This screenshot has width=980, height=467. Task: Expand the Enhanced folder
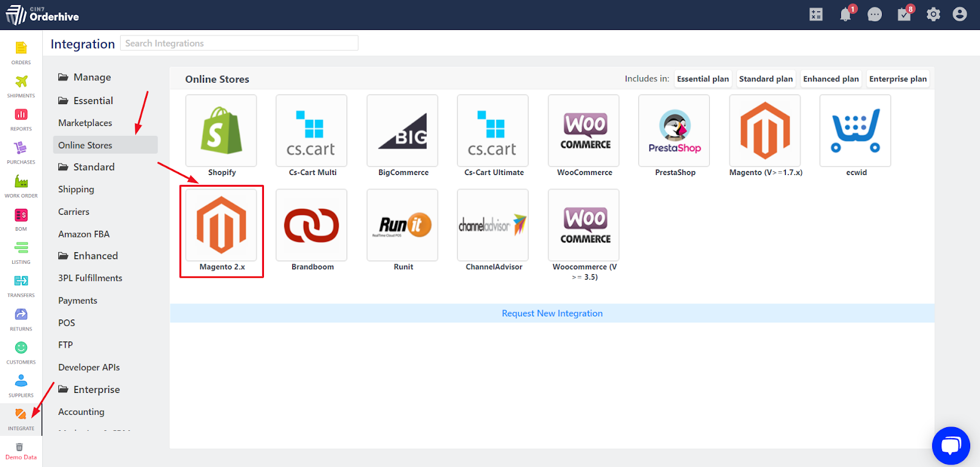click(x=88, y=256)
